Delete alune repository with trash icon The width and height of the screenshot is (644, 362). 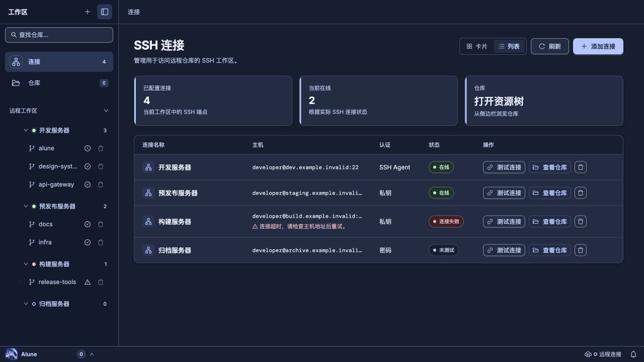click(101, 148)
